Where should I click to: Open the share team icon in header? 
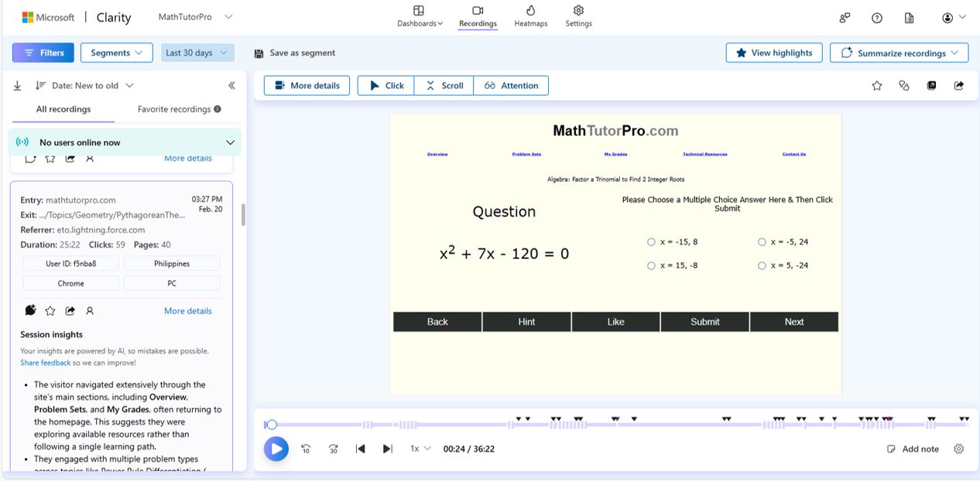(845, 18)
